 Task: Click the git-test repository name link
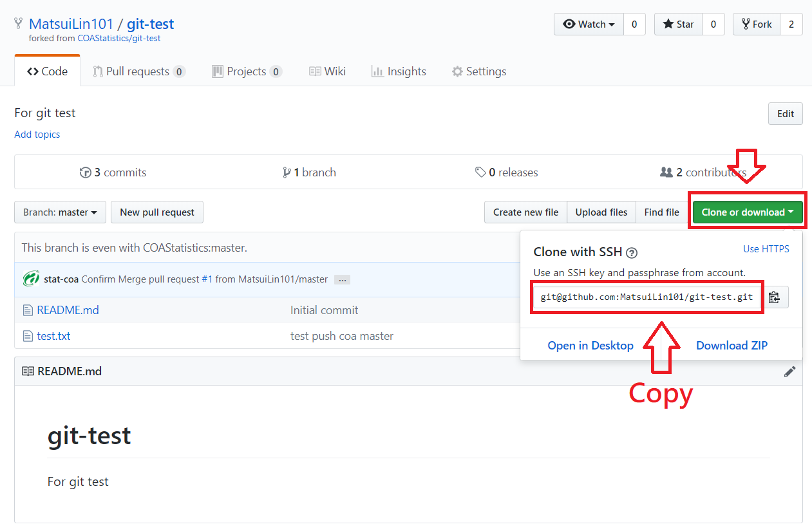(x=150, y=24)
